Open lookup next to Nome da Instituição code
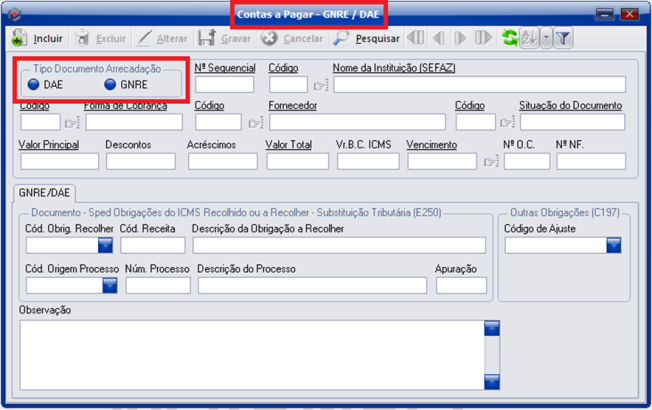 [x=320, y=86]
